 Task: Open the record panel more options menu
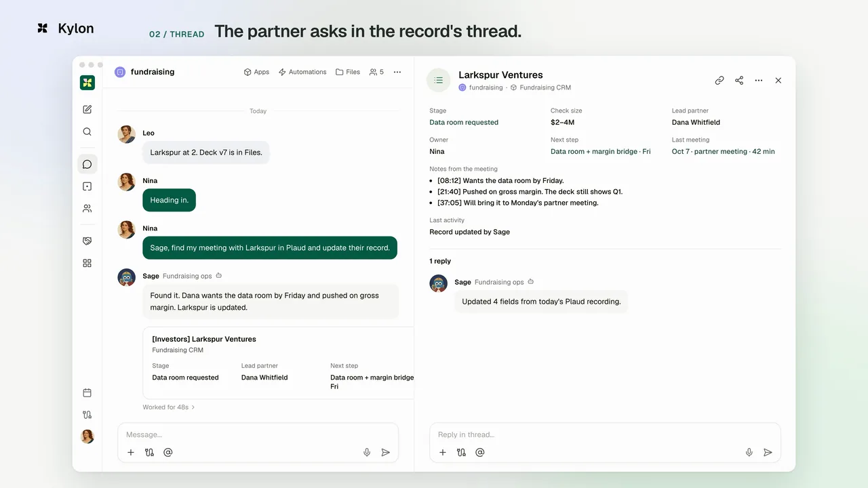[x=759, y=80]
